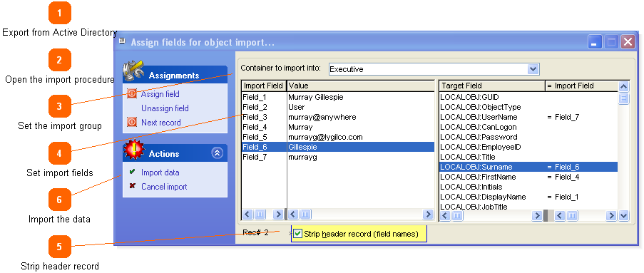Select Field_5 murrayg@lygilco.com row
The width and height of the screenshot is (644, 273).
click(x=337, y=137)
